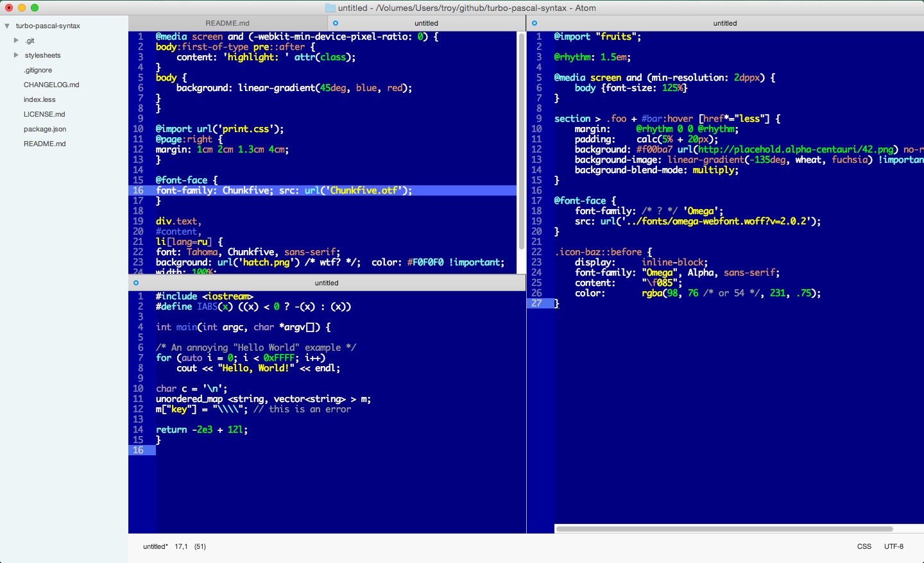
Task: Click 'int main(int argc, char *argv[]) {' line
Action: tap(243, 327)
